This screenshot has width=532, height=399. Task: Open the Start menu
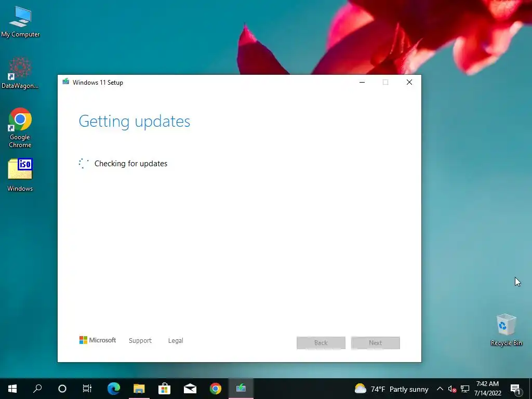click(x=12, y=389)
